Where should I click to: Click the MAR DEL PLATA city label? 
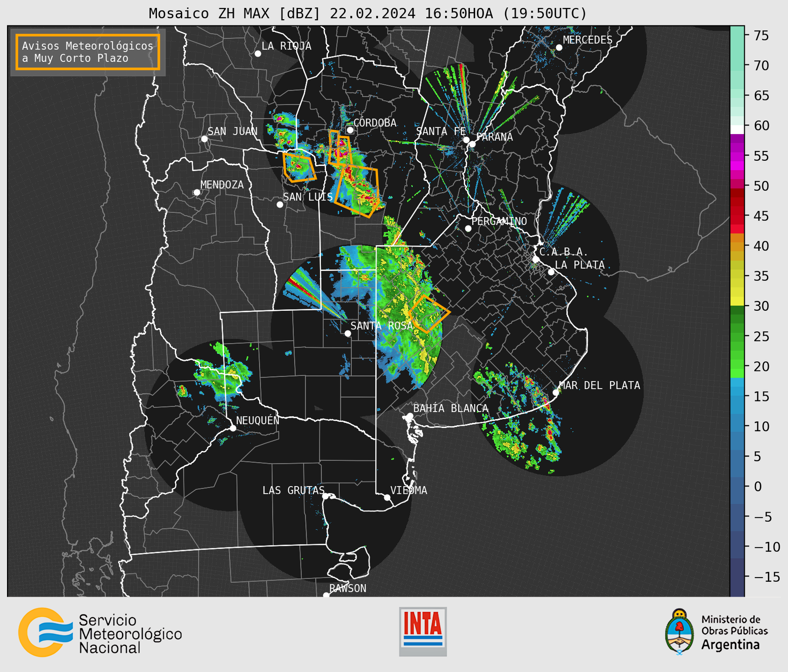(x=600, y=385)
